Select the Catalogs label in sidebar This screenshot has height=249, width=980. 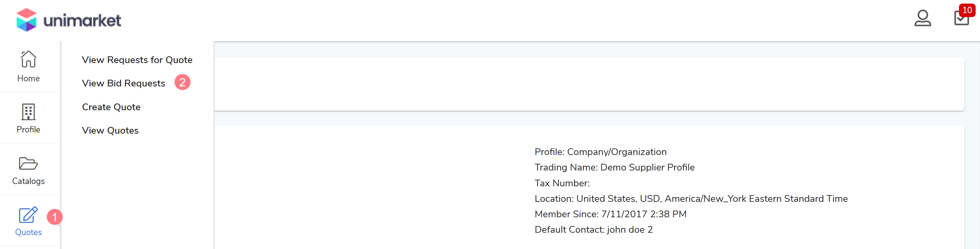pos(29,181)
